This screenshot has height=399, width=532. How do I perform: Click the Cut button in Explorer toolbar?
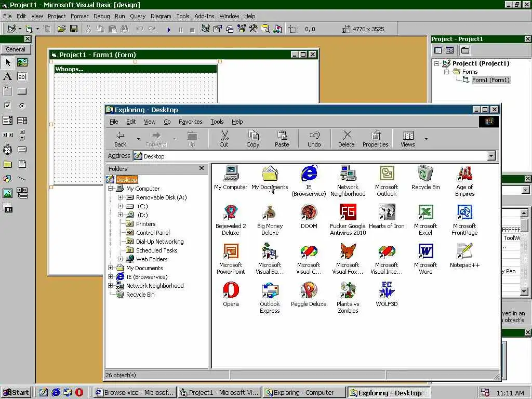[x=224, y=138]
